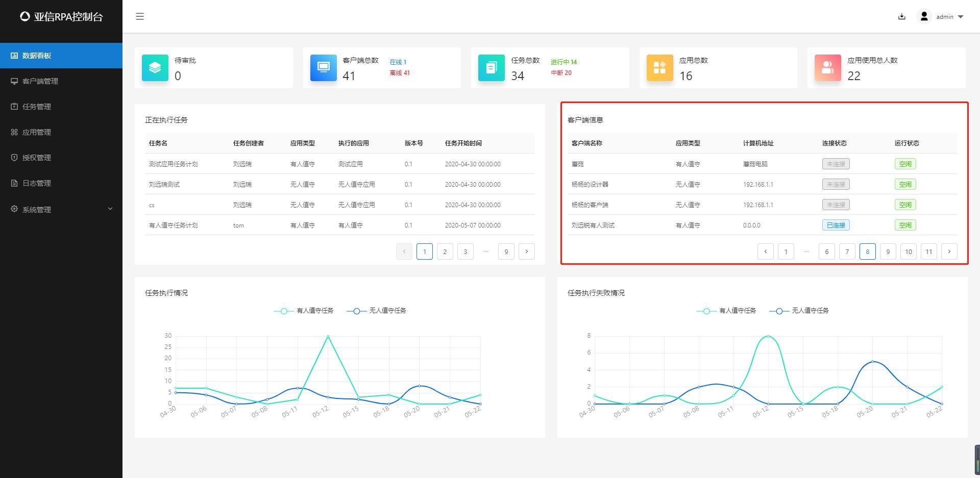980x478 pixels.
Task: Go to page 1 of 客户端信息
Action: point(786,251)
